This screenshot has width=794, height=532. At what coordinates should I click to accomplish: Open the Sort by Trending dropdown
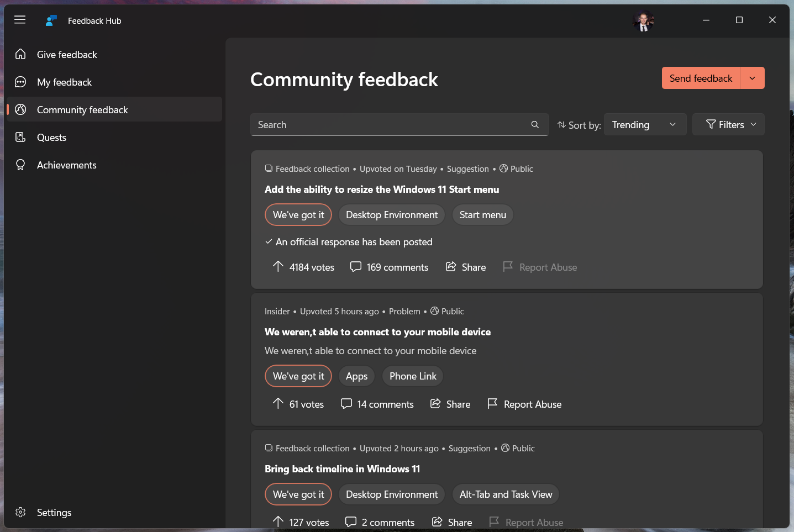tap(645, 124)
